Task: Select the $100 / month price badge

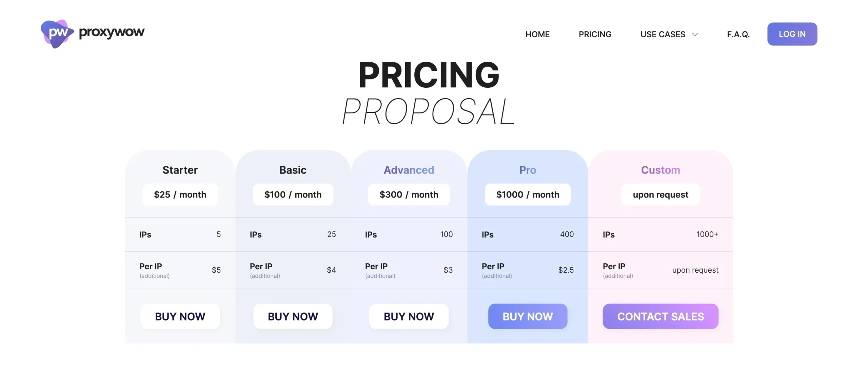Action: (293, 194)
